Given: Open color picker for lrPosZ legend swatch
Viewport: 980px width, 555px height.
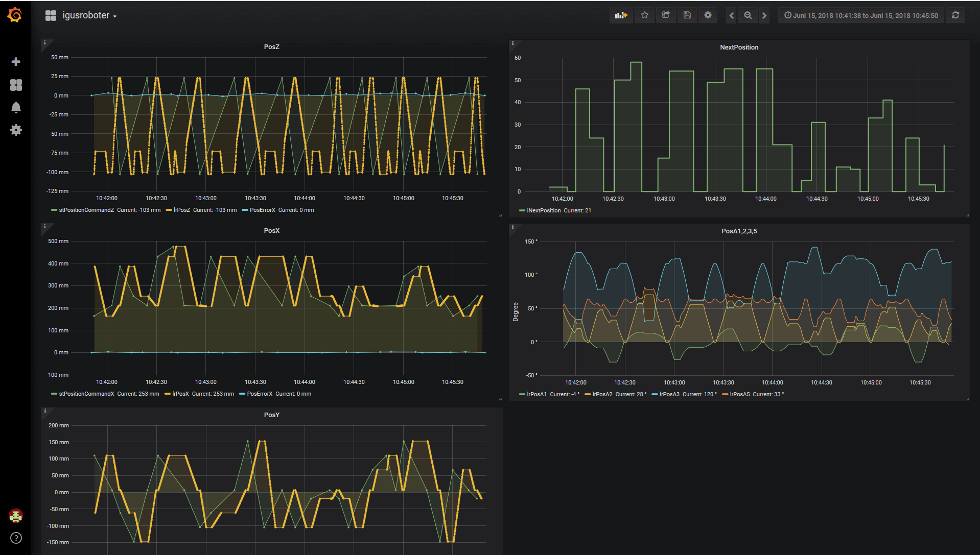Looking at the screenshot, I should point(169,210).
